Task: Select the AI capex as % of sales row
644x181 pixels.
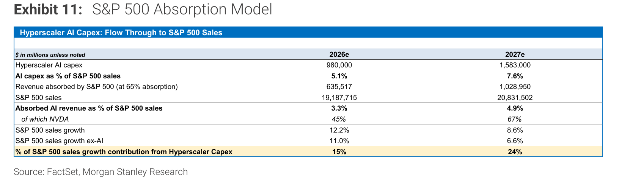Action: coord(308,76)
